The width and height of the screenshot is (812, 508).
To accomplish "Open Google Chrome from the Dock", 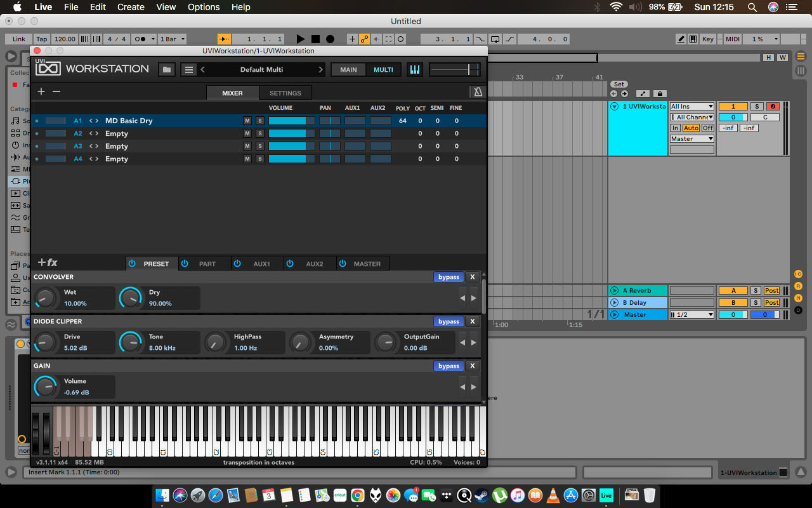I will [x=357, y=495].
